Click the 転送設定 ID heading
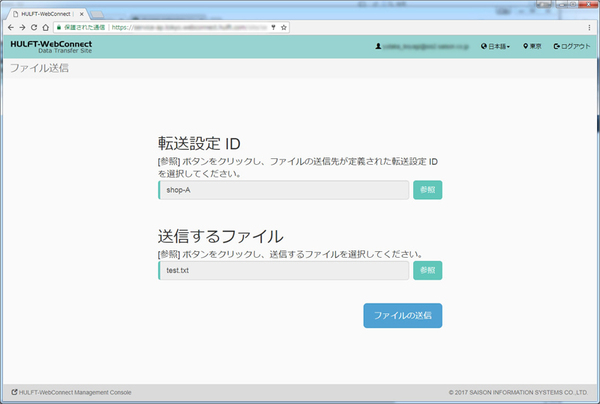The height and width of the screenshot is (404, 600). tap(199, 144)
